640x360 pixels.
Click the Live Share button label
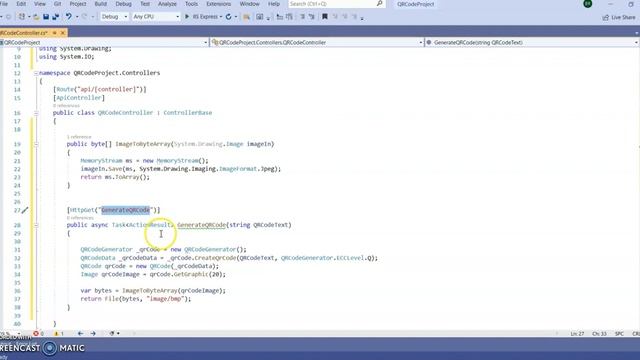623,18
